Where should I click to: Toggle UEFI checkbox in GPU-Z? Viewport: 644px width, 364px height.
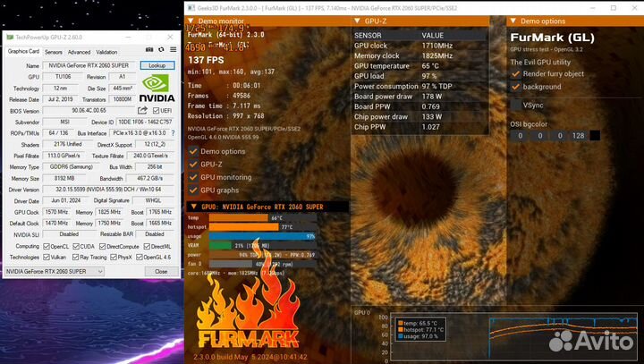click(156, 111)
